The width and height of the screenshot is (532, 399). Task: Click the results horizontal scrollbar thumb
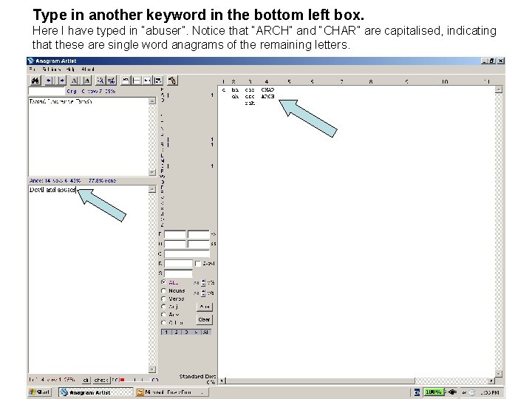320,381
